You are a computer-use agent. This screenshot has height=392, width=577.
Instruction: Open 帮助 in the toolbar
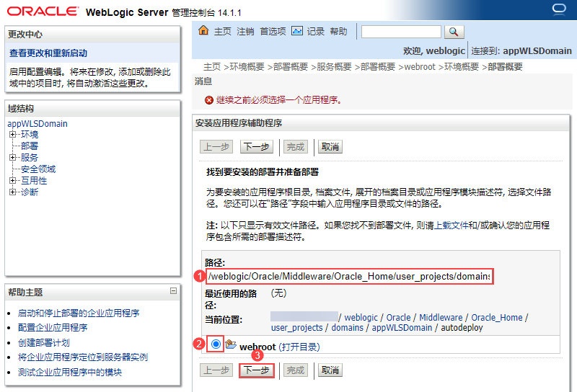(338, 32)
